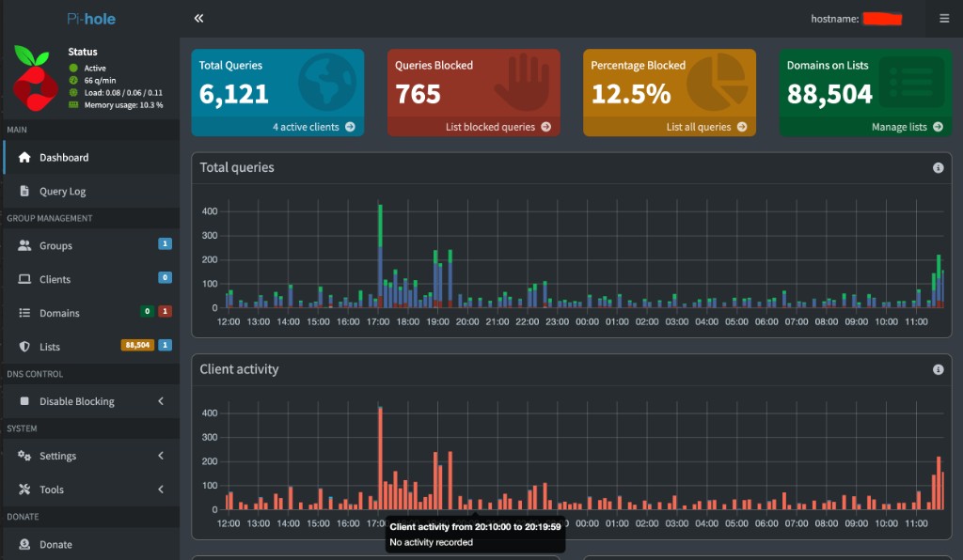Click the Disable Blocking stop icon

click(24, 401)
